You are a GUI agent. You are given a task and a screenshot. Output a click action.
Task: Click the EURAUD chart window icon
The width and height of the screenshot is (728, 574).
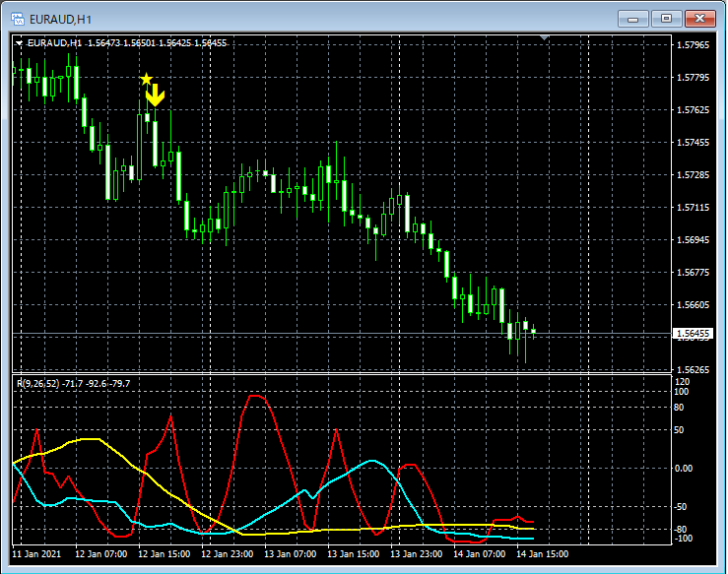pos(17,18)
